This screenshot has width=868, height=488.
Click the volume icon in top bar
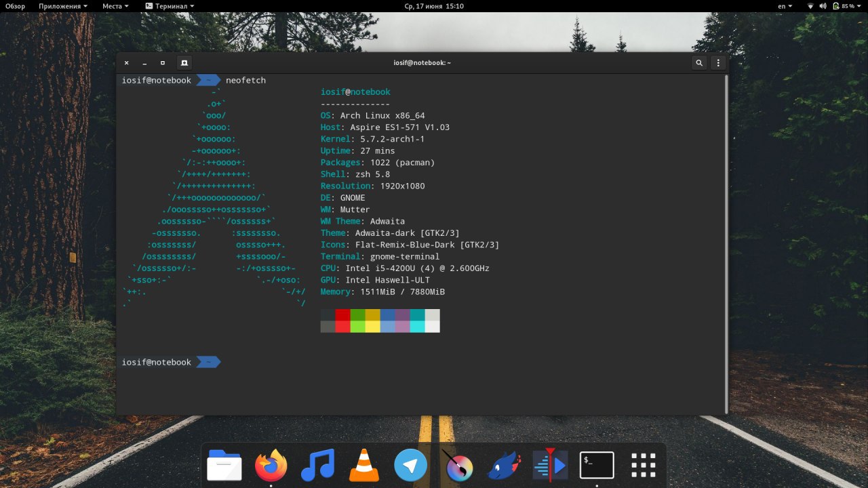coord(823,6)
